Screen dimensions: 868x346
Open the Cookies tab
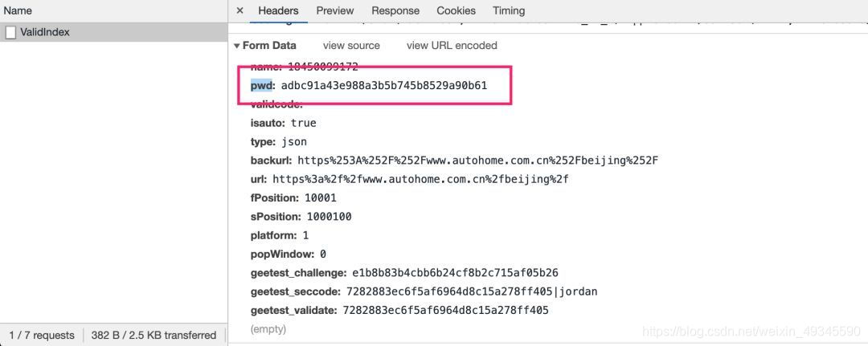coord(456,10)
